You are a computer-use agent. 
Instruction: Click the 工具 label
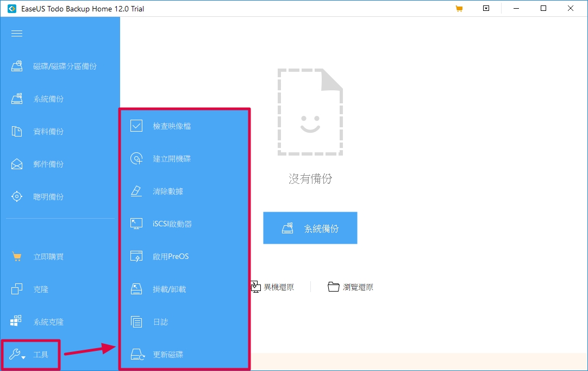pos(41,355)
